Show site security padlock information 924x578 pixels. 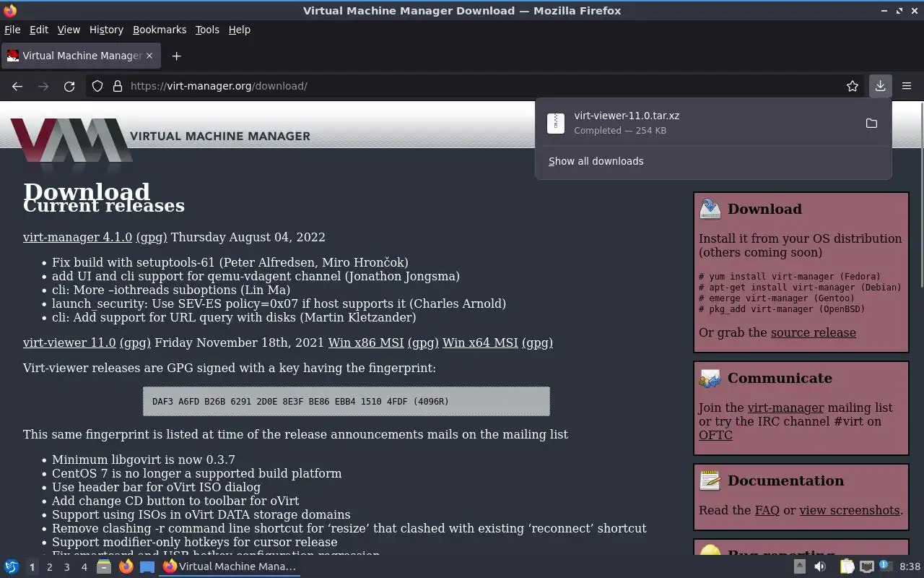[x=118, y=86]
